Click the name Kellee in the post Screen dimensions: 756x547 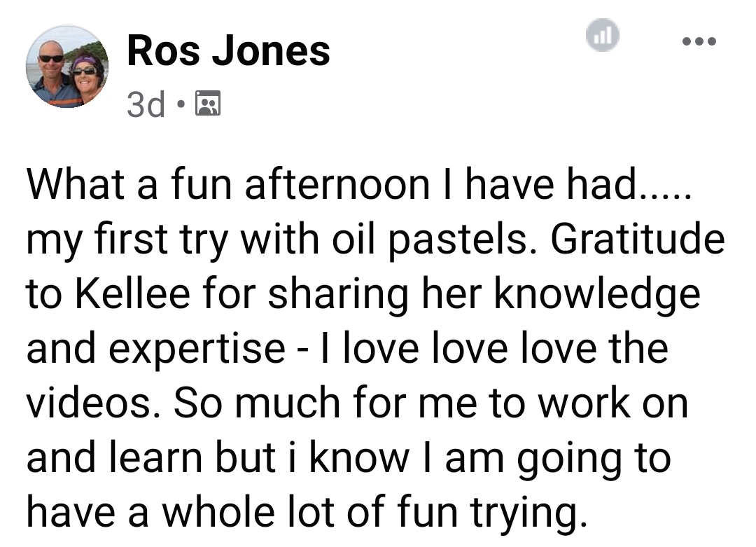click(132, 293)
